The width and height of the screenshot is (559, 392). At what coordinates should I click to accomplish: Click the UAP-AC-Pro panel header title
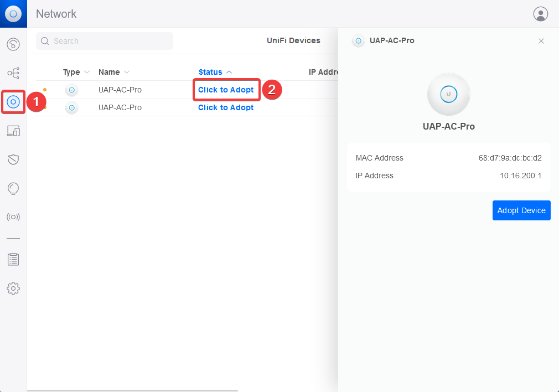coord(392,40)
